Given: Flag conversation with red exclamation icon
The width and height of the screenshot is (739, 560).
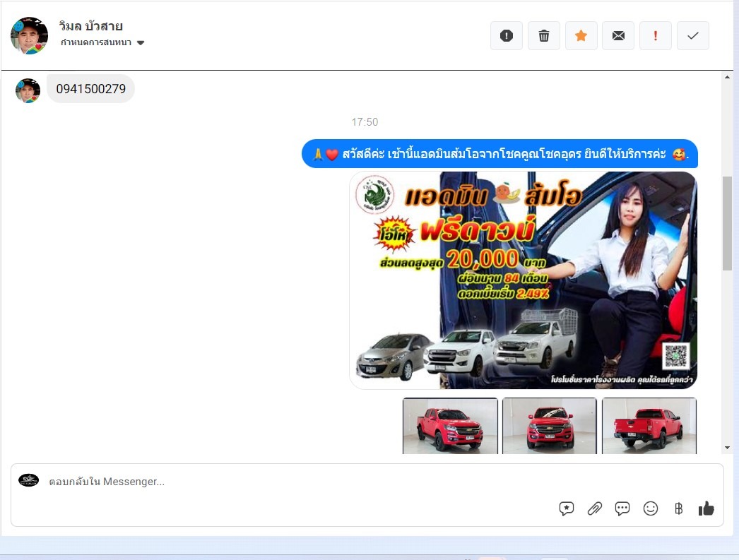Looking at the screenshot, I should (x=656, y=36).
